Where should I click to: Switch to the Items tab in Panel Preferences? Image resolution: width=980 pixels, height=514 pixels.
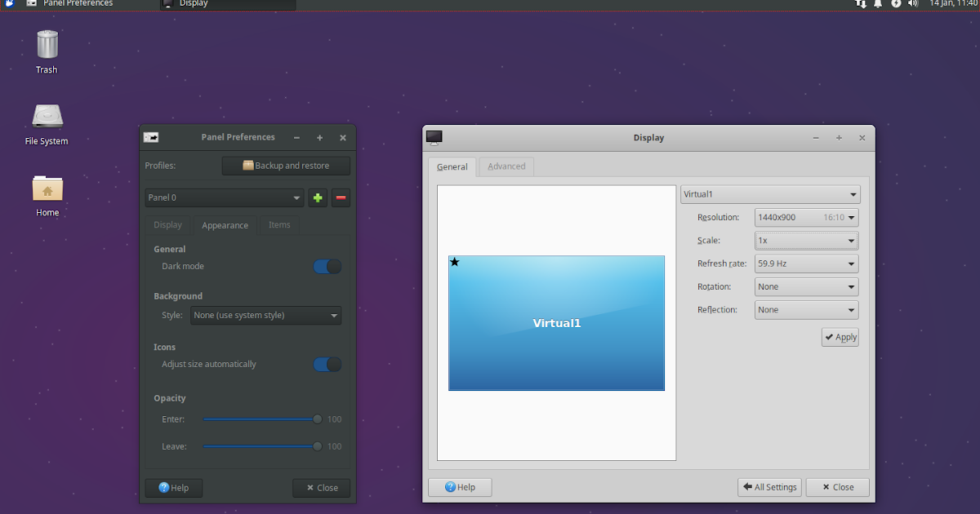279,224
